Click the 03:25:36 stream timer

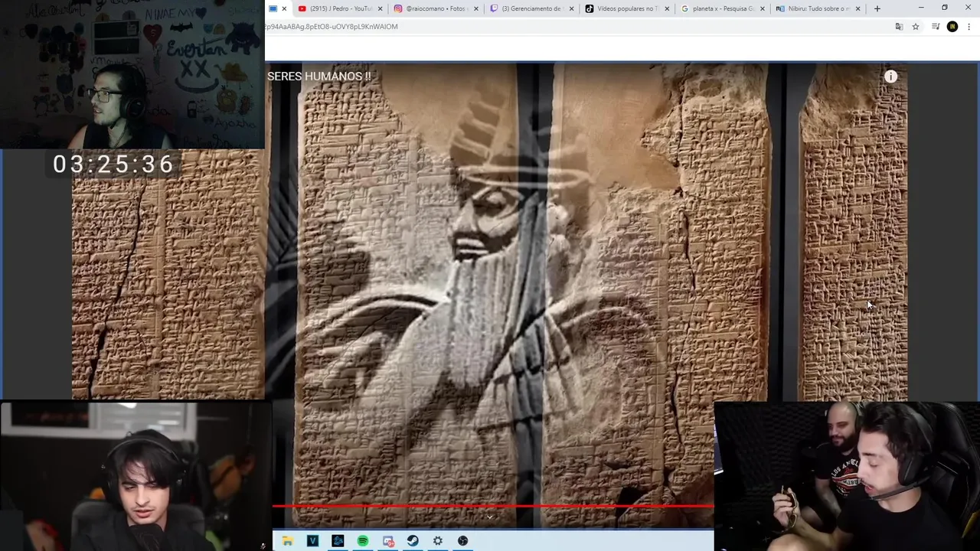(x=114, y=164)
